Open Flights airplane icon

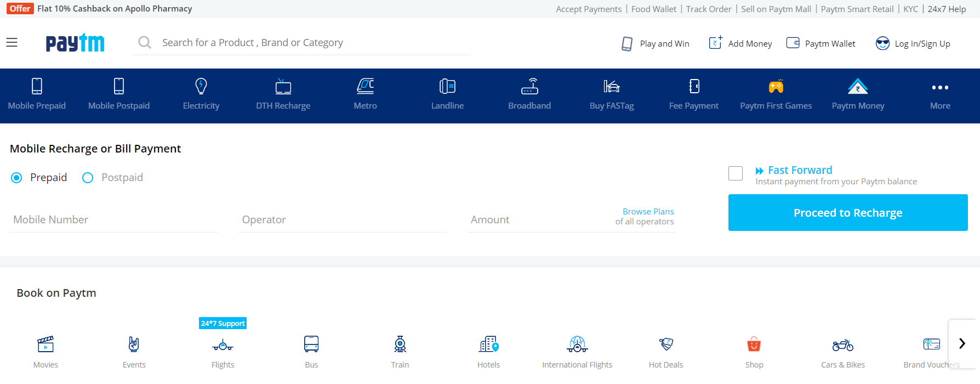click(x=223, y=345)
